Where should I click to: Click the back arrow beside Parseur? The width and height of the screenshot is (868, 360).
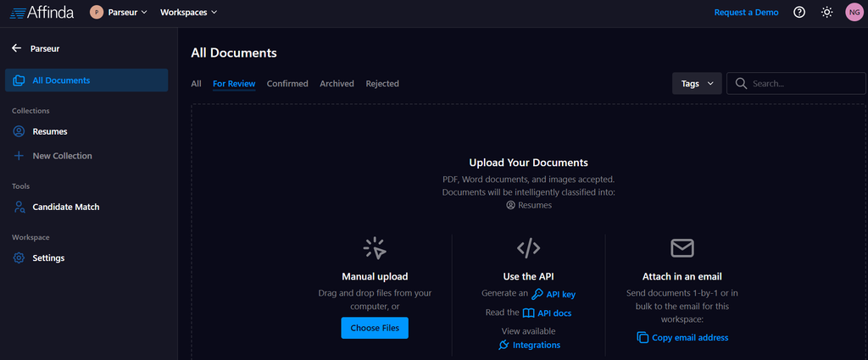(x=16, y=48)
